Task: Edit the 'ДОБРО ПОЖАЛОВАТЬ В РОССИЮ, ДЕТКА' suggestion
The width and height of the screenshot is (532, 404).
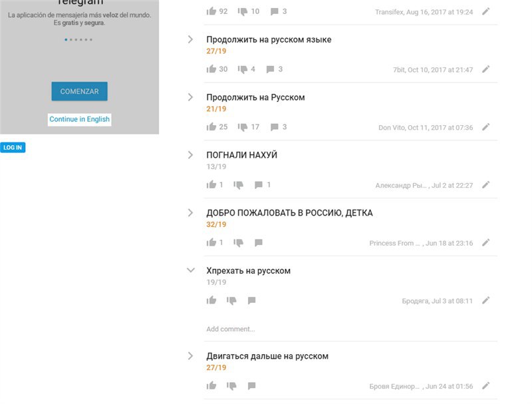Action: pyautogui.click(x=486, y=243)
